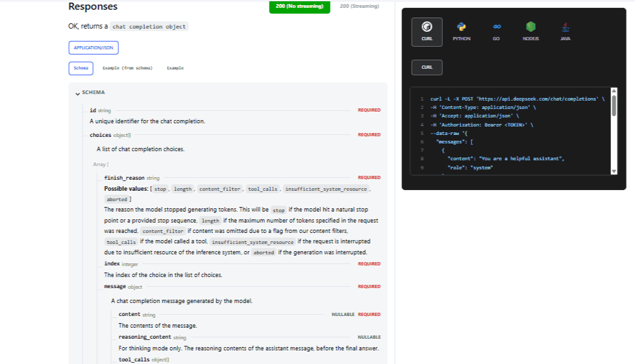Click the Authorization Bearer code line

[482, 125]
